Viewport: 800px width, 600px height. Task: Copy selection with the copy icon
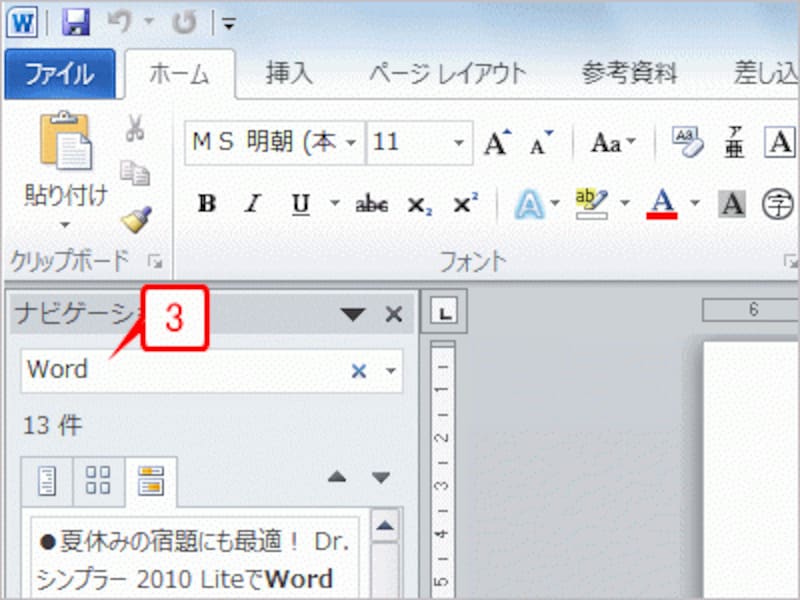[x=135, y=172]
